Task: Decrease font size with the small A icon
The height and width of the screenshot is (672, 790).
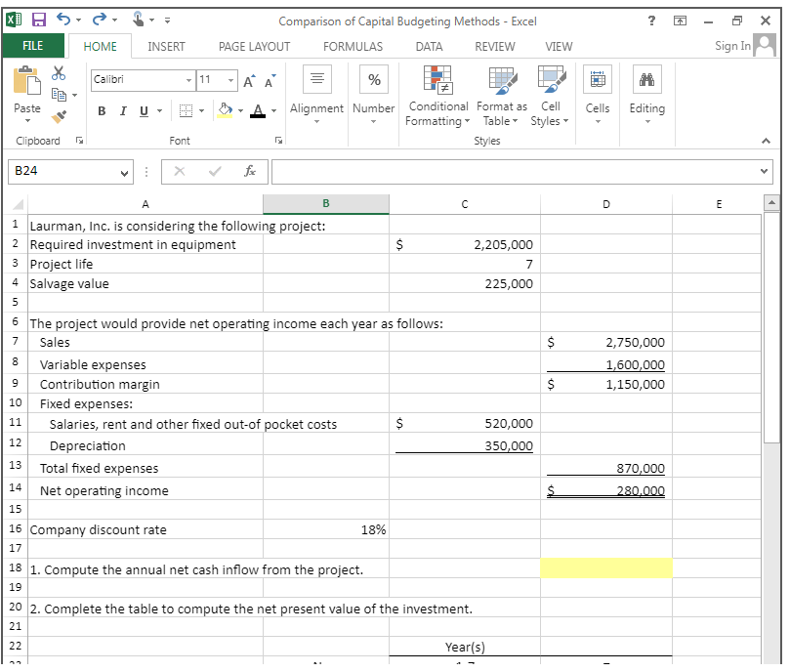Action: (270, 81)
